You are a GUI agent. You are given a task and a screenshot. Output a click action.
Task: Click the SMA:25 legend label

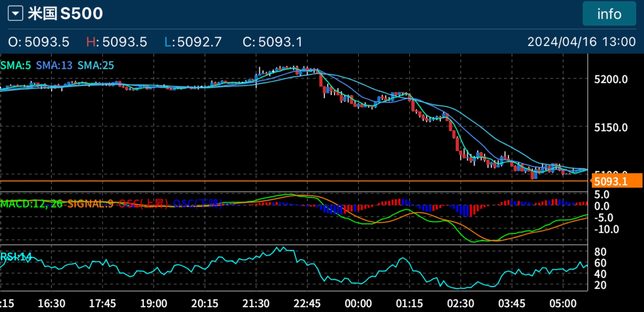click(x=96, y=66)
